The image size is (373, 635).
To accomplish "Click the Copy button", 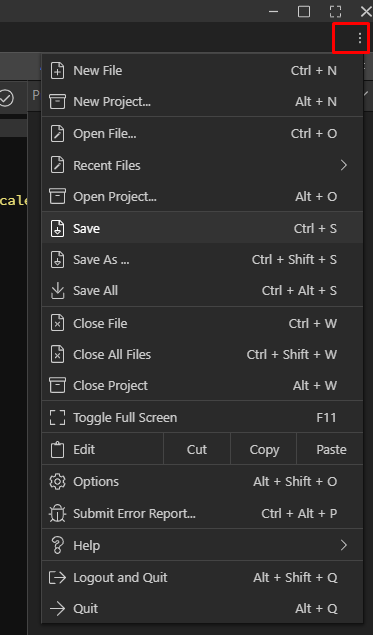I will (x=264, y=450).
